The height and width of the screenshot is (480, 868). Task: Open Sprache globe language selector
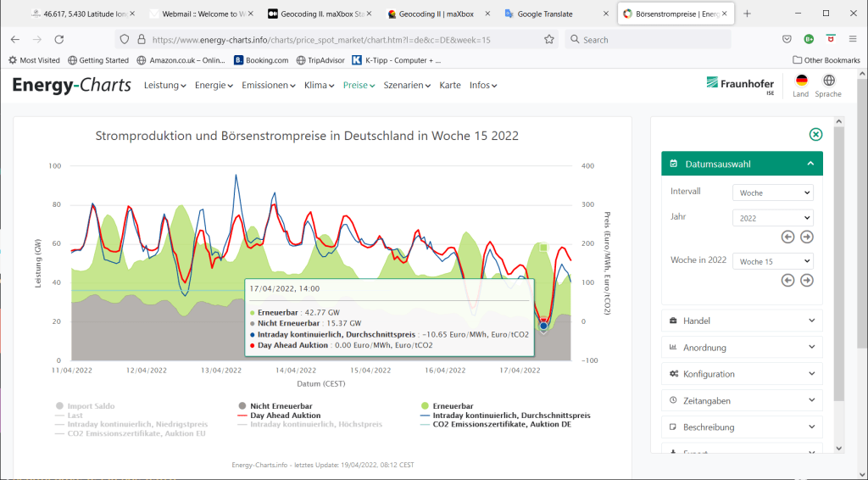click(828, 81)
